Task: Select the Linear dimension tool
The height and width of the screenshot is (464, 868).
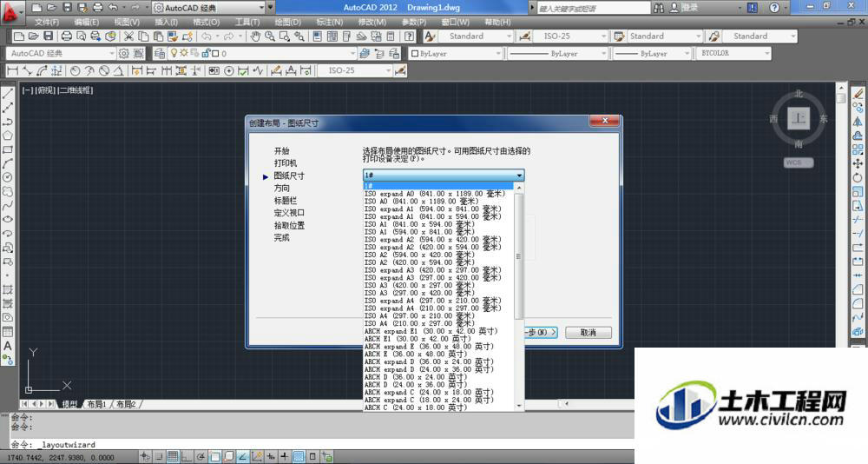Action: click(x=12, y=70)
